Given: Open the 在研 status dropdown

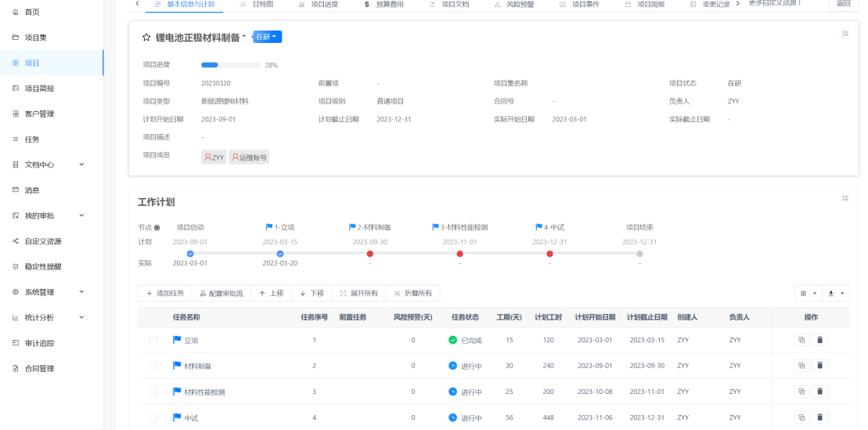Looking at the screenshot, I should click(268, 37).
